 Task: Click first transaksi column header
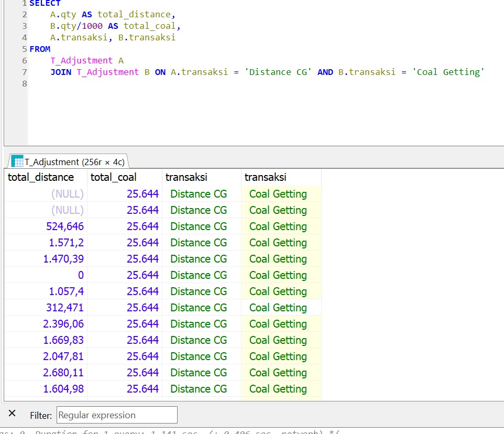[x=187, y=177]
